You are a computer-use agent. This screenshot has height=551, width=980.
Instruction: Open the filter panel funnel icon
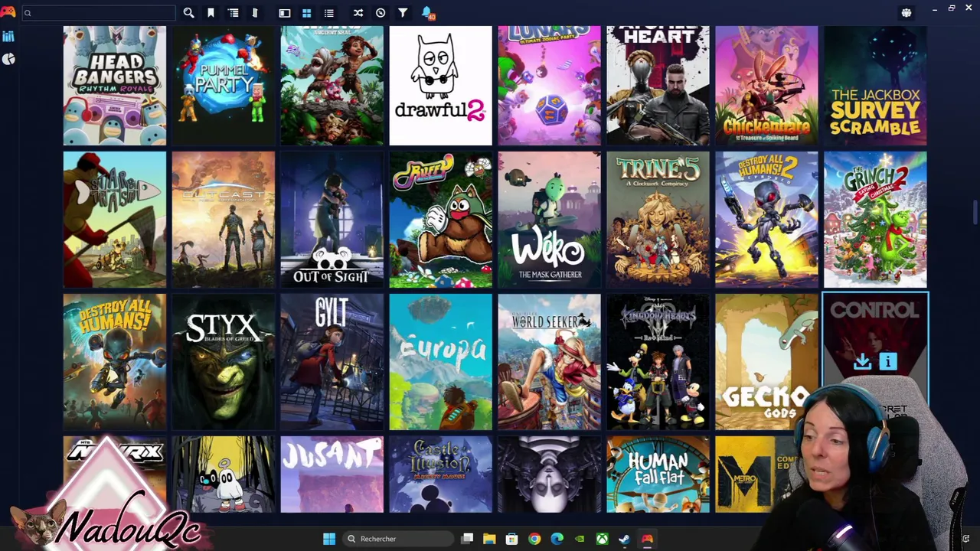pos(403,13)
